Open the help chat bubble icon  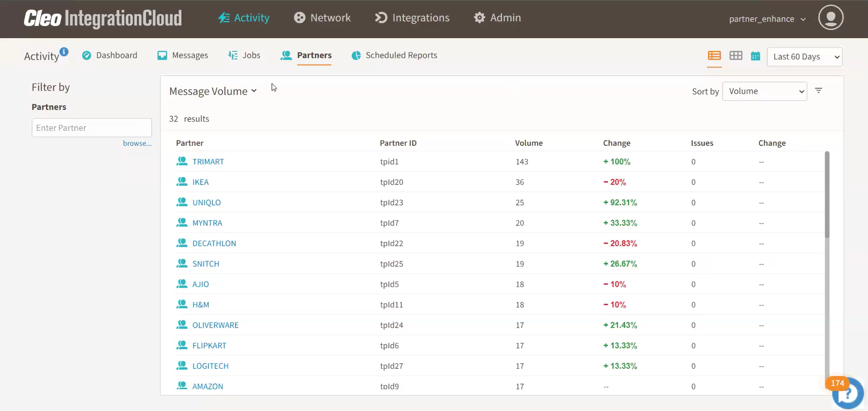[x=847, y=393]
